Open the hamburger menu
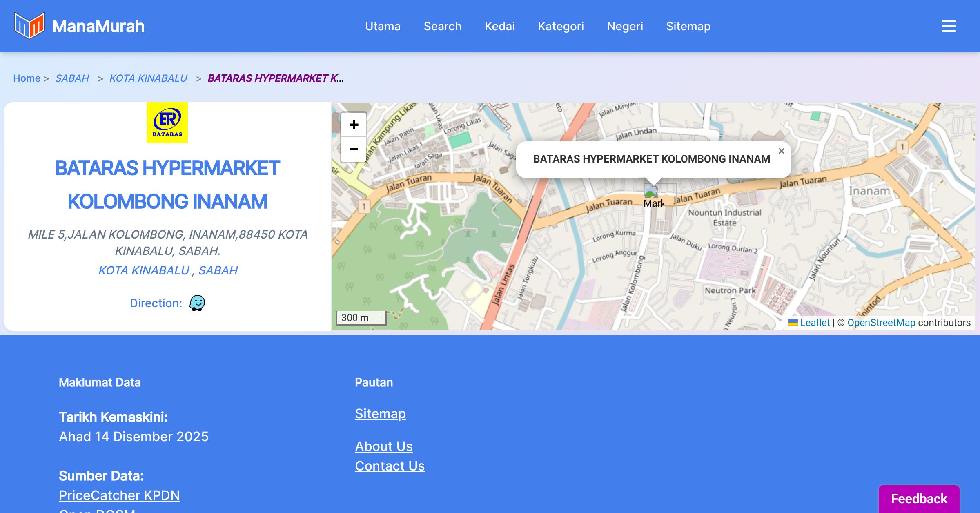The width and height of the screenshot is (980, 513). click(x=949, y=26)
